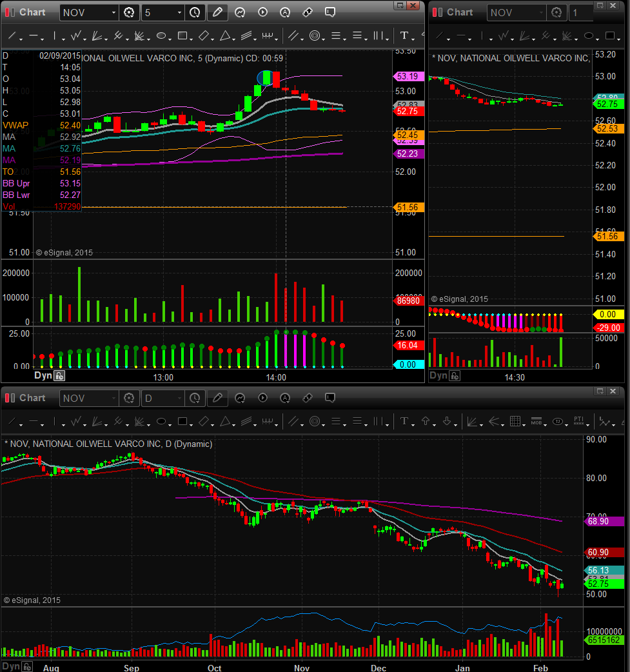Select Fibonacci circles tool in 5-minute chart
630x672 pixels.
315,36
